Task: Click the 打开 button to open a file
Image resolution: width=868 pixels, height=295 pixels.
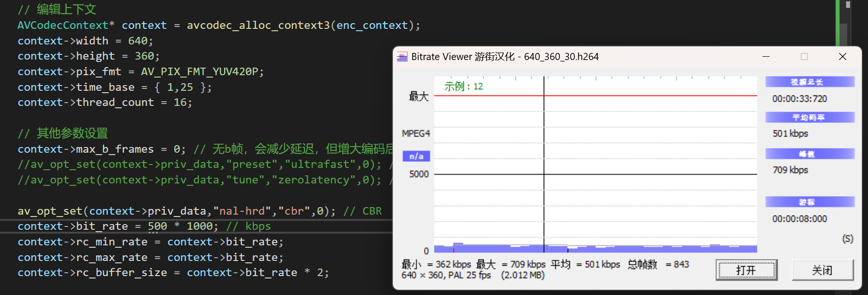Action: point(746,270)
